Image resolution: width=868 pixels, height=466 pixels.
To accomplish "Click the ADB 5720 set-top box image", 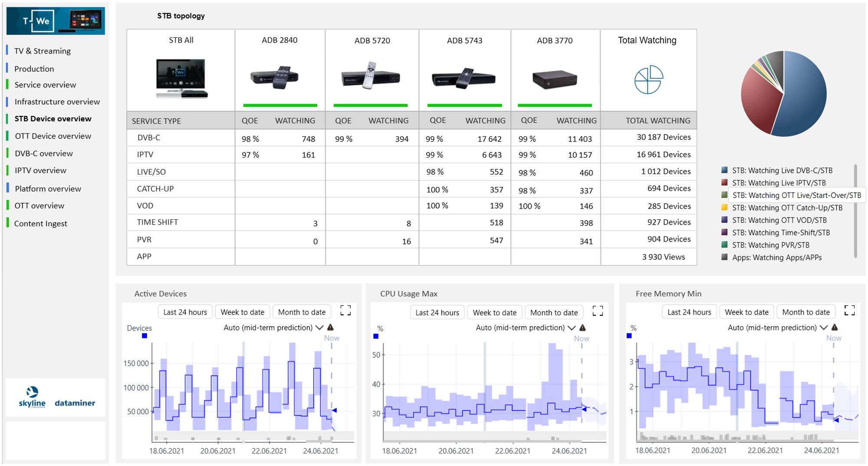I will coord(370,76).
